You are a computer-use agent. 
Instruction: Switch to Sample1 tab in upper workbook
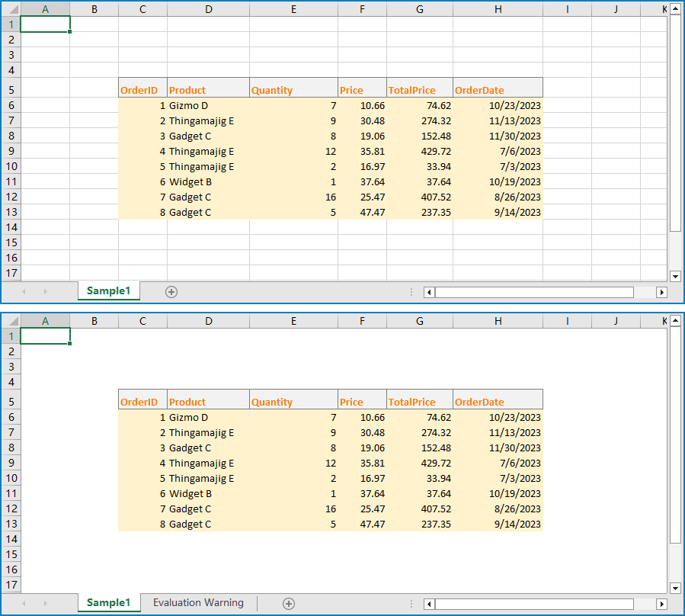tap(108, 291)
